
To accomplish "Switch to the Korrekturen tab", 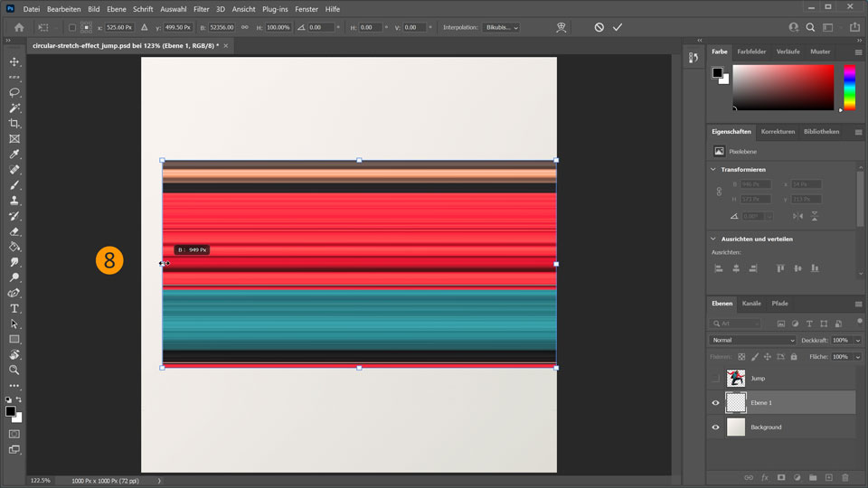I will [778, 132].
